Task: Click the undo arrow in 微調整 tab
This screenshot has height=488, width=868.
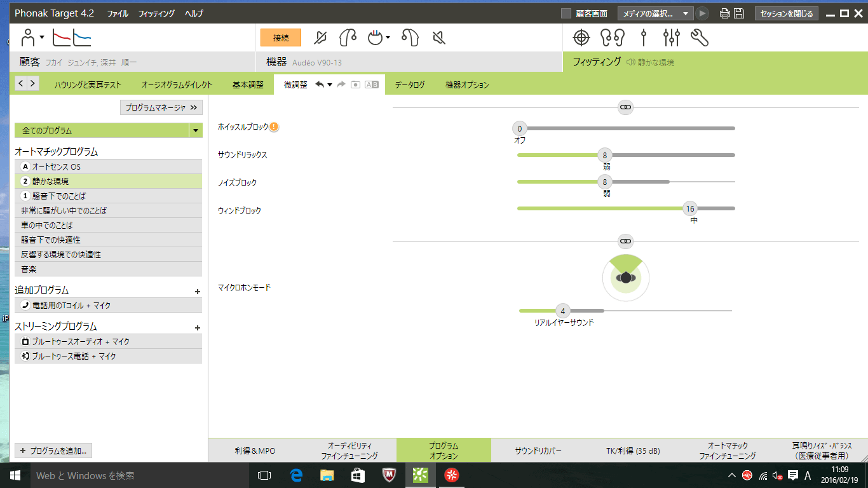Action: [320, 85]
